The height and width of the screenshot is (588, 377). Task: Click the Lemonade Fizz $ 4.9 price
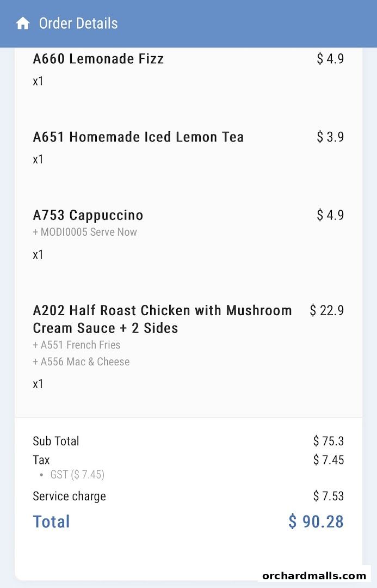[330, 59]
